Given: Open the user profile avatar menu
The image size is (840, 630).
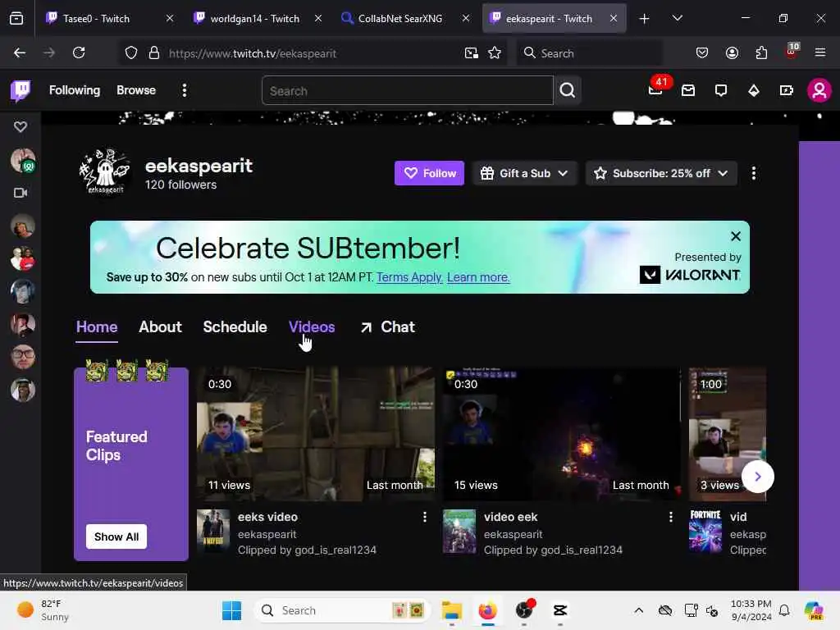Looking at the screenshot, I should pyautogui.click(x=819, y=90).
